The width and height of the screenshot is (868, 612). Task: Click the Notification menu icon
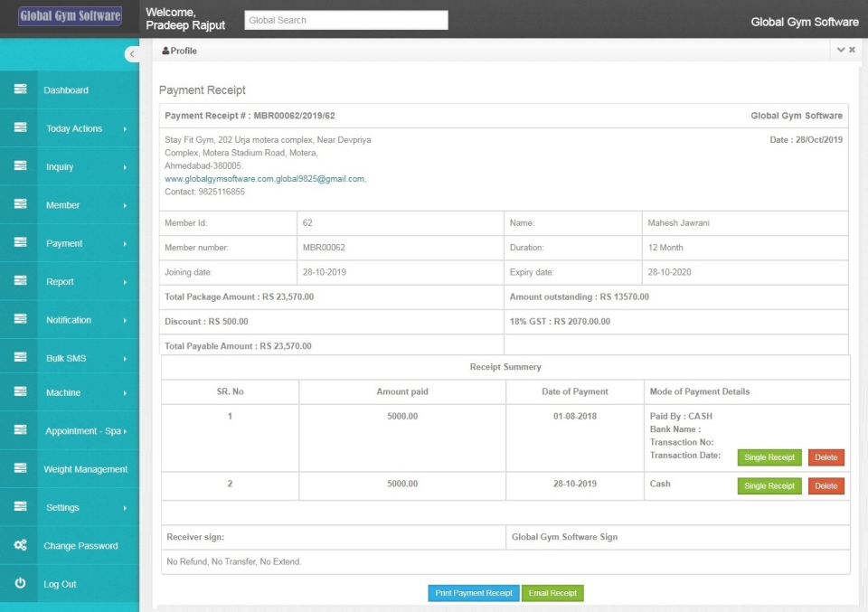20,319
